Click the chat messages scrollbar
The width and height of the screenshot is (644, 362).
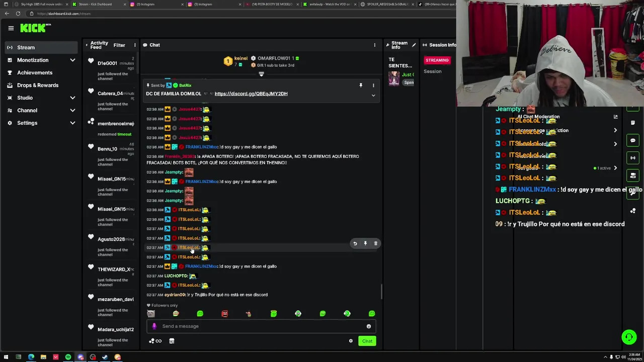(381, 291)
